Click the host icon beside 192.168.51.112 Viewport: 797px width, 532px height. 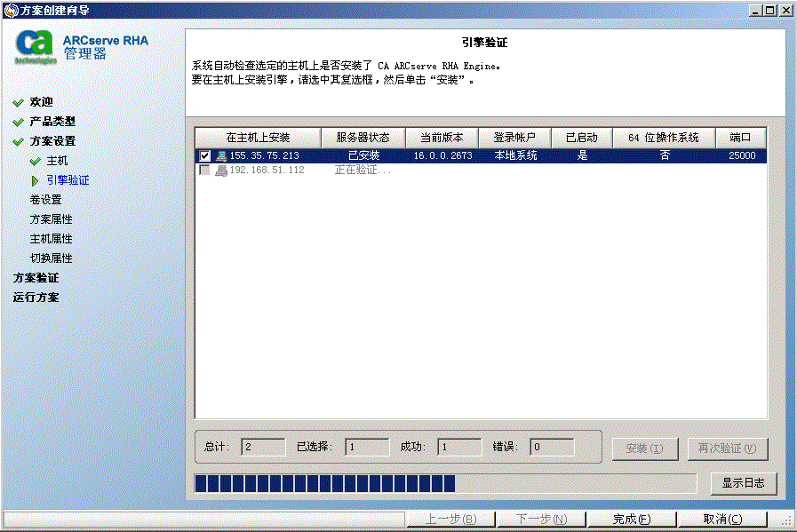point(219,171)
